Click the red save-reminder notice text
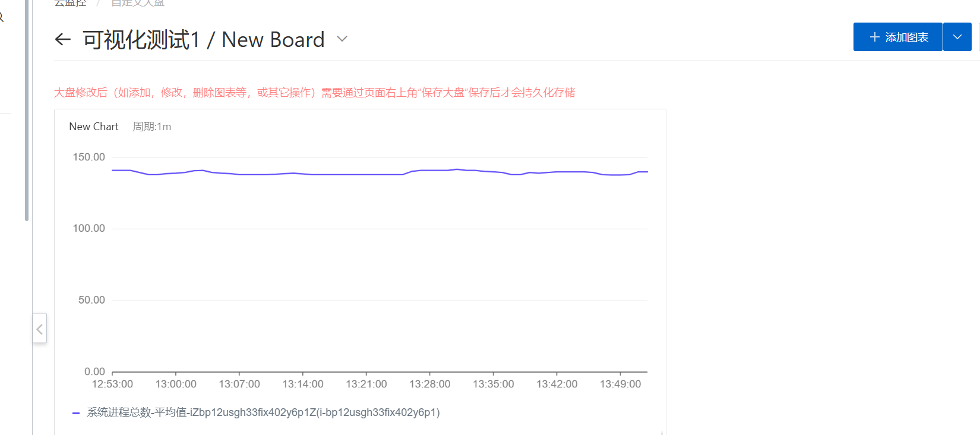 (315, 92)
